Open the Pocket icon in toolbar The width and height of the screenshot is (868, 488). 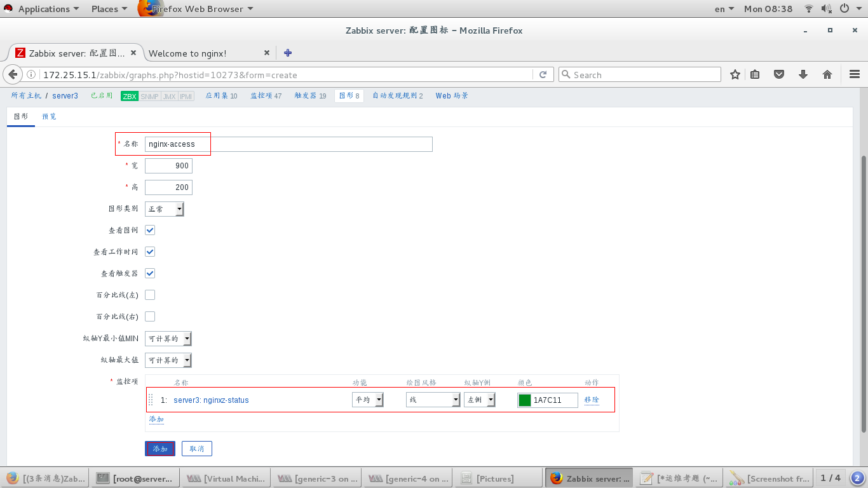point(778,74)
